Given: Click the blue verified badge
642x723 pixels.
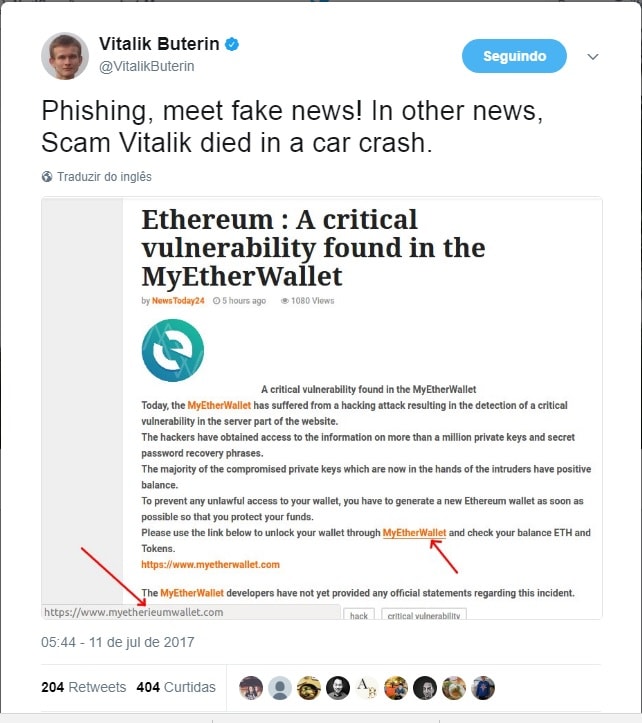Looking at the screenshot, I should point(232,45).
